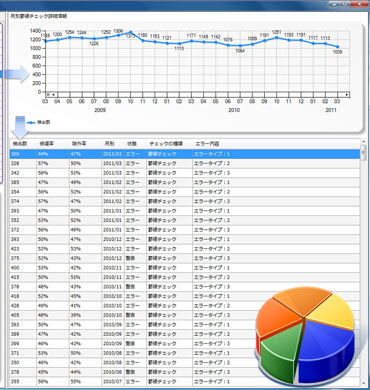This screenshot has width=370, height=390.
Task: Select the row with 328 detections
Action: pos(185,164)
